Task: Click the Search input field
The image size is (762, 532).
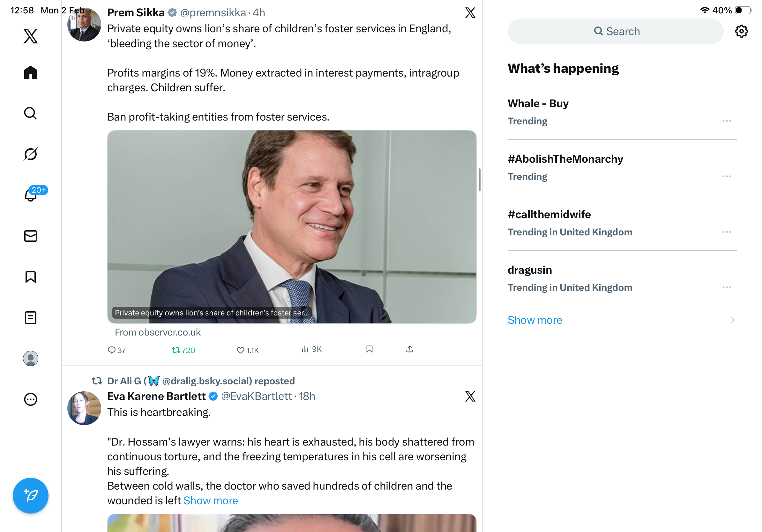Action: 615,32
